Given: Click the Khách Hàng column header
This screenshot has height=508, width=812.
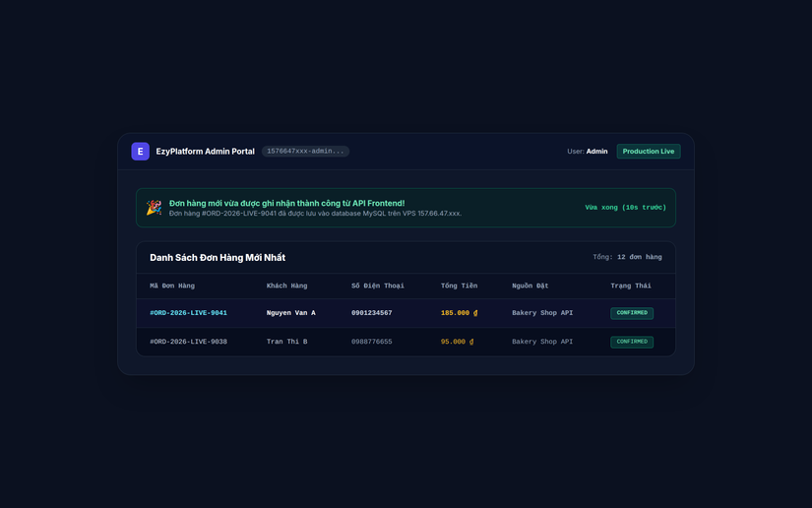Looking at the screenshot, I should [x=286, y=286].
